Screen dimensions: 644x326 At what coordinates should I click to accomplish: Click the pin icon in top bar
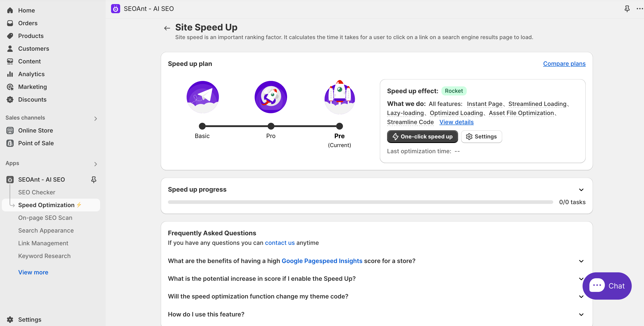click(627, 9)
